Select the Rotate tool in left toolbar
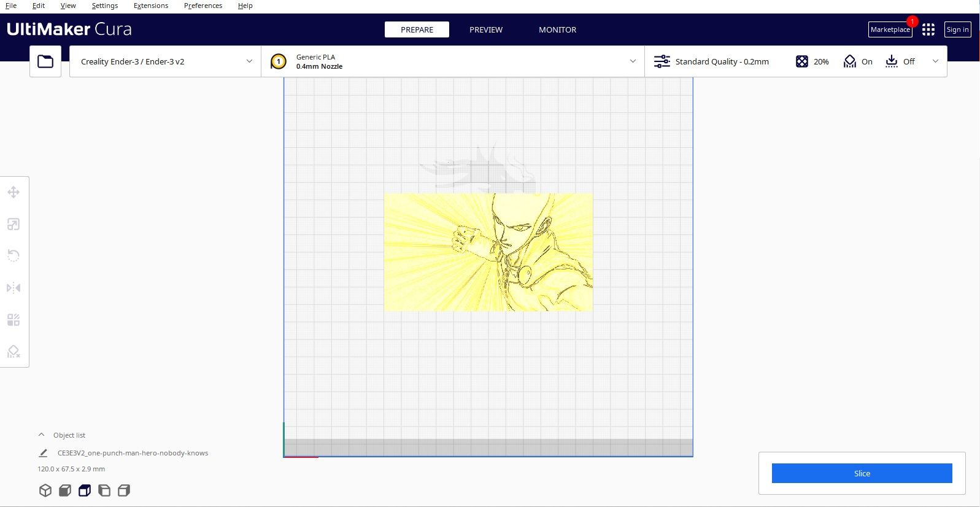Viewport: 980px width, 507px height. click(x=14, y=256)
